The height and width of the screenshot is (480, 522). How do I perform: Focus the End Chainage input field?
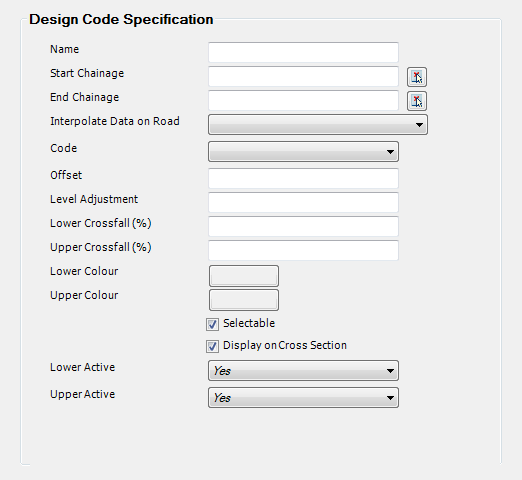[303, 100]
